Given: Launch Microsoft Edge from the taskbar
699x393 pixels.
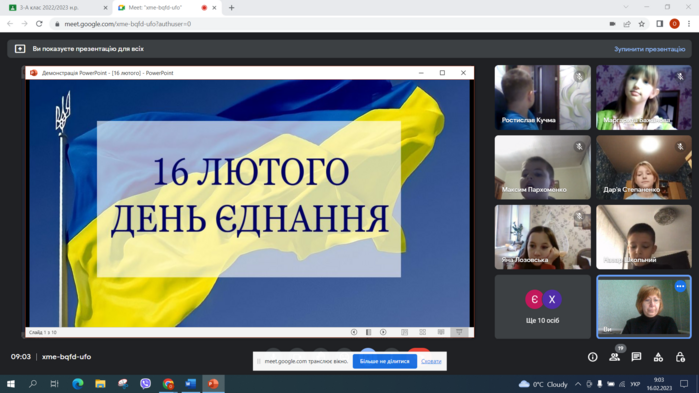Looking at the screenshot, I should pyautogui.click(x=78, y=384).
